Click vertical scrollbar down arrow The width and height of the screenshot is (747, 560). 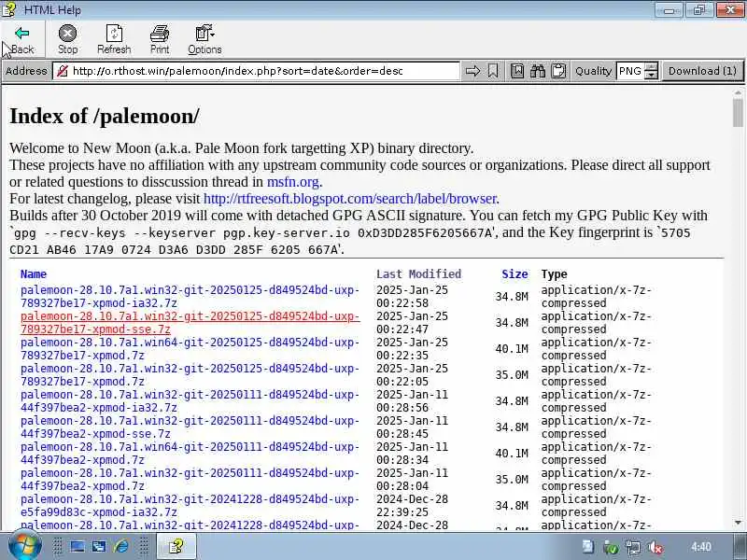coord(738,523)
